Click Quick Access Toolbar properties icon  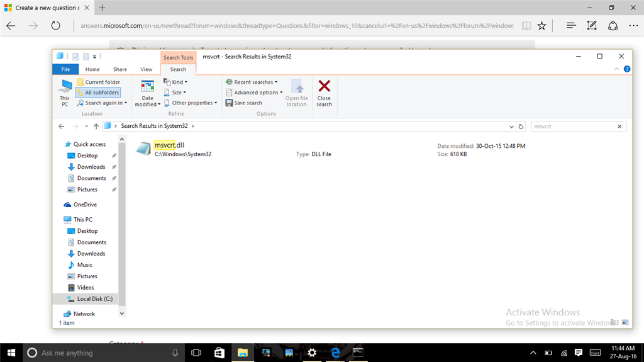[75, 57]
